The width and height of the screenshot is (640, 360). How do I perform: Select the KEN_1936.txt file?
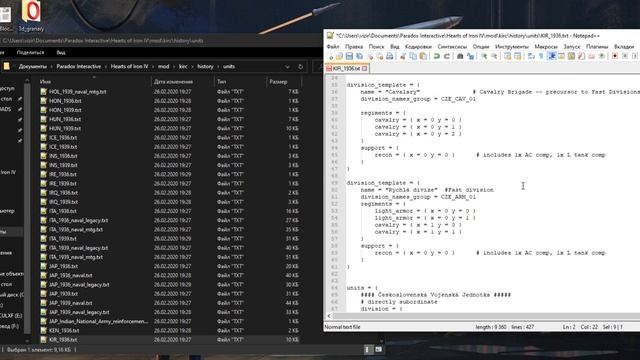tap(170, 331)
